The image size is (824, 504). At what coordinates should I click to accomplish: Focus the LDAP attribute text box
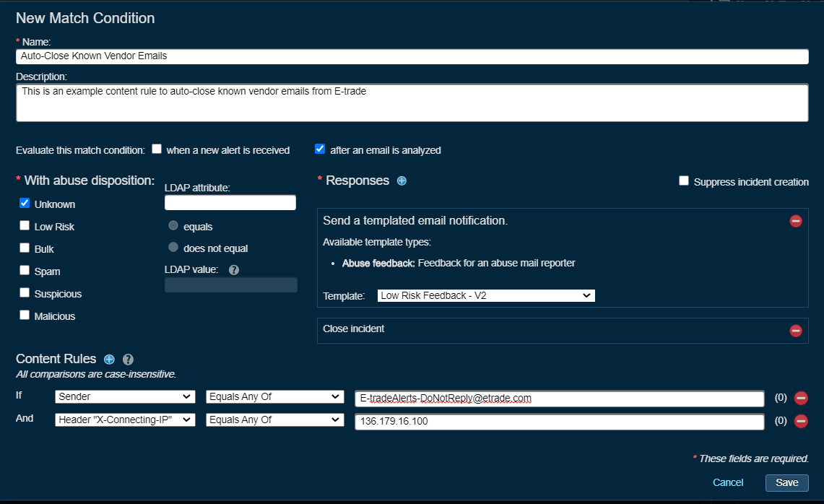coord(230,203)
